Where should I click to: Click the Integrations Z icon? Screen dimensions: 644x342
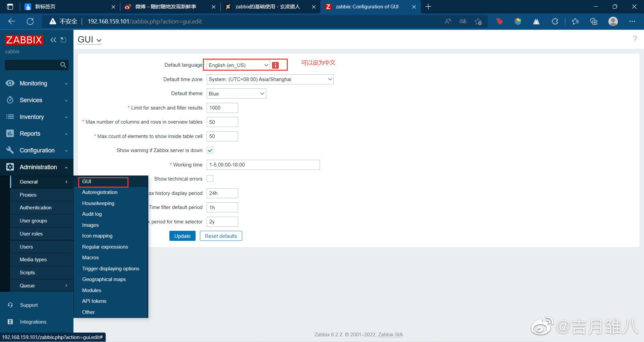click(10, 322)
